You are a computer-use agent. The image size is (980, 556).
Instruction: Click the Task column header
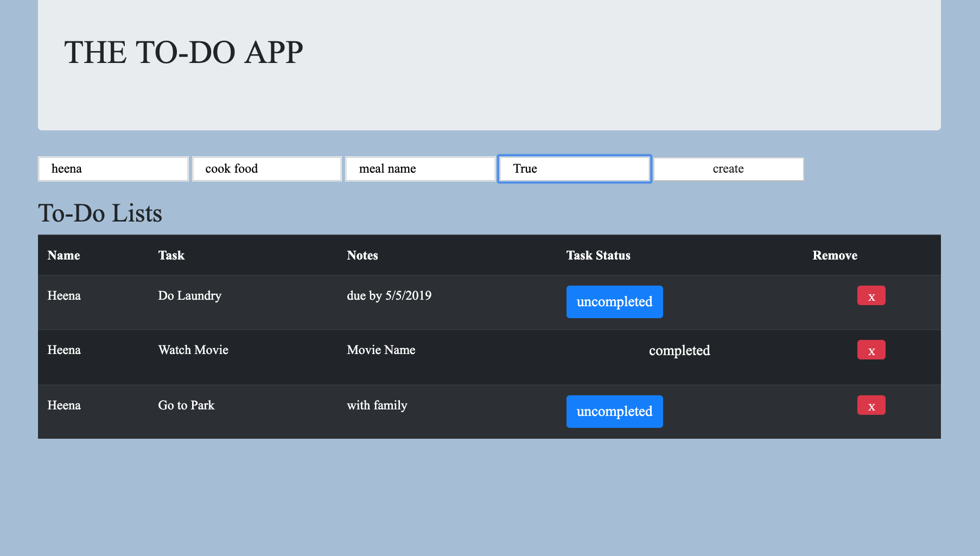tap(171, 255)
